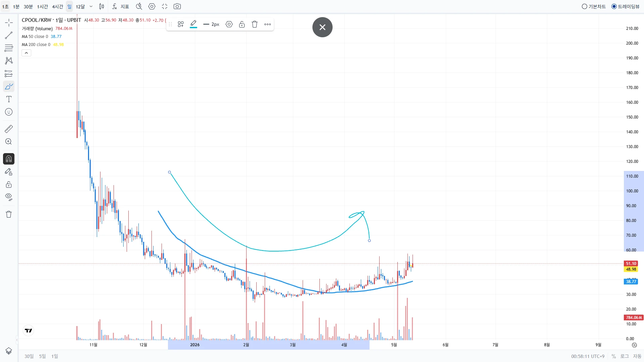
Task: Select the brush drawing tool
Action: coord(9,86)
